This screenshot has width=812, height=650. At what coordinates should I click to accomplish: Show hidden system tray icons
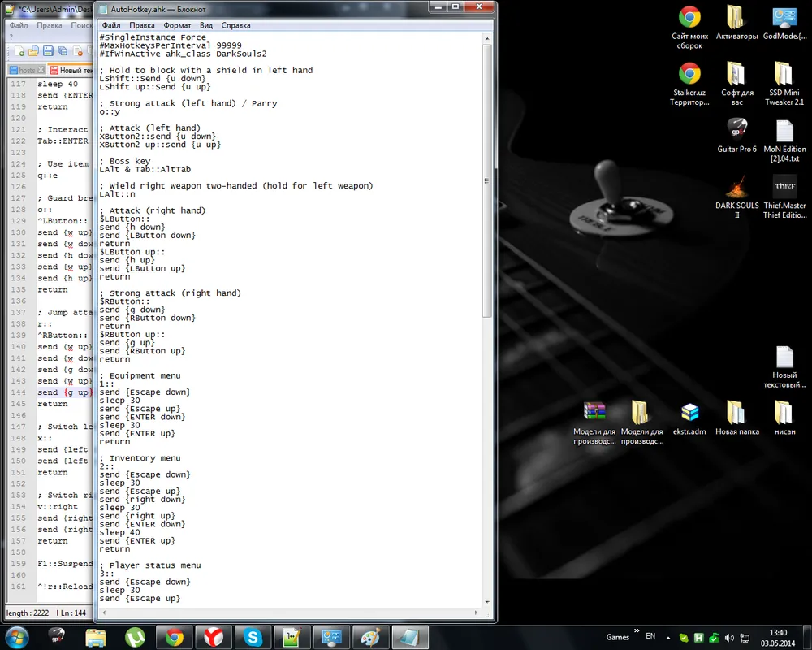click(668, 638)
